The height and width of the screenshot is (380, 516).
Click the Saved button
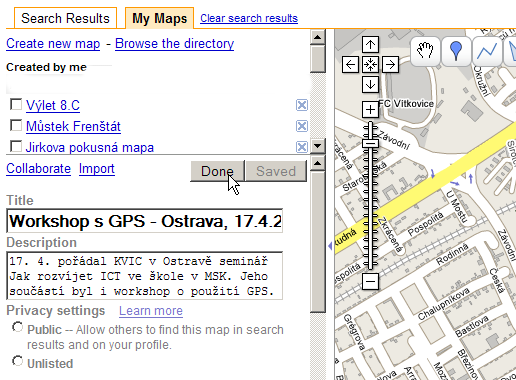(x=276, y=171)
